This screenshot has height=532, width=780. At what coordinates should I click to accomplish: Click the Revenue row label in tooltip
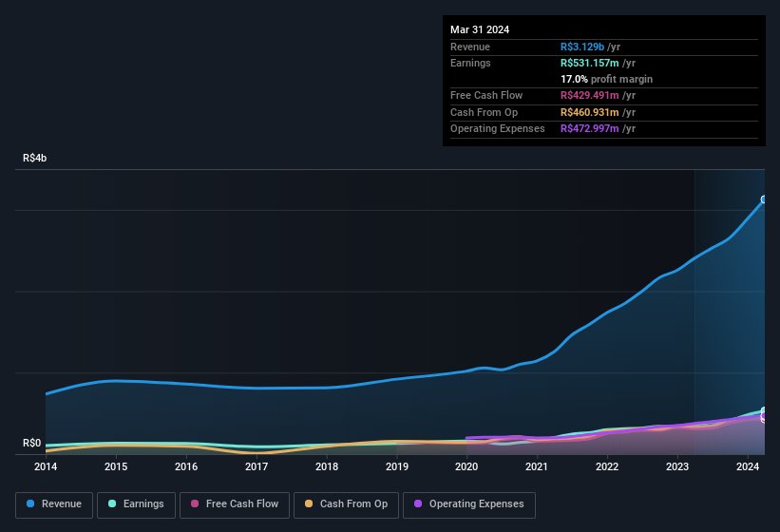click(x=470, y=47)
